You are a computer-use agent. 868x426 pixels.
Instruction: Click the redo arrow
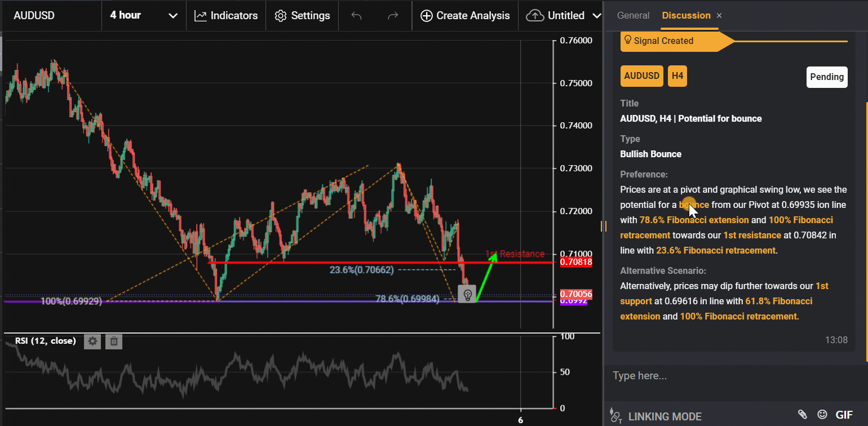tap(393, 16)
